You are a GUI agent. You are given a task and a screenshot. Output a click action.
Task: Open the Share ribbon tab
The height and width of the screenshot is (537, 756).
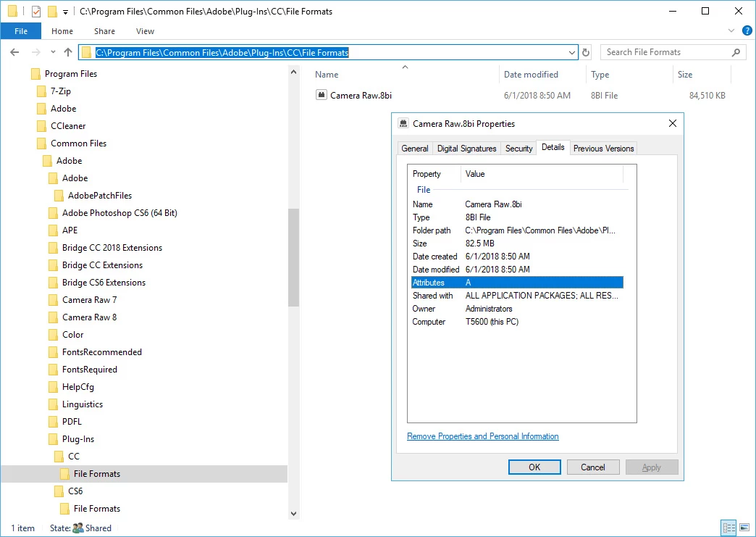(104, 31)
